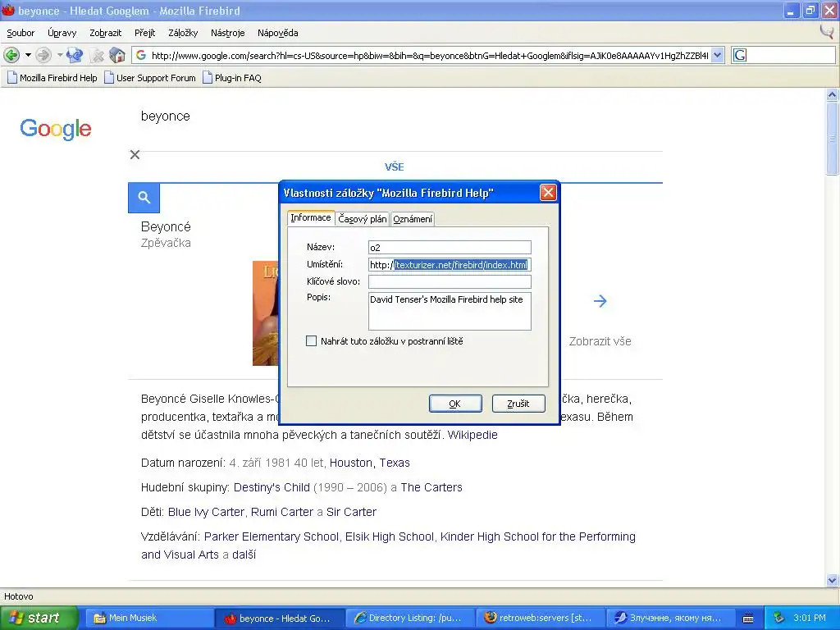Open the Forward history dropdown arrow

60,55
